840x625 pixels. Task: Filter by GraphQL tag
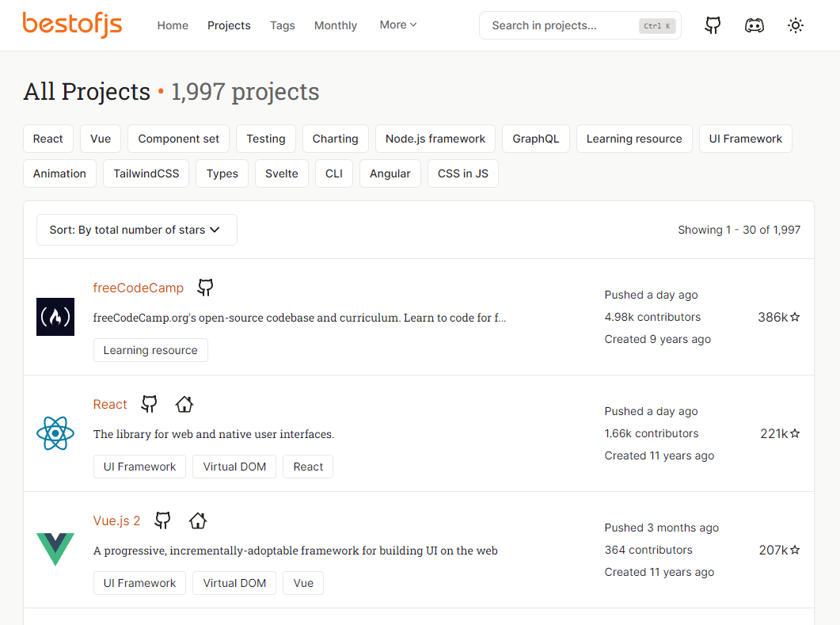pyautogui.click(x=536, y=139)
